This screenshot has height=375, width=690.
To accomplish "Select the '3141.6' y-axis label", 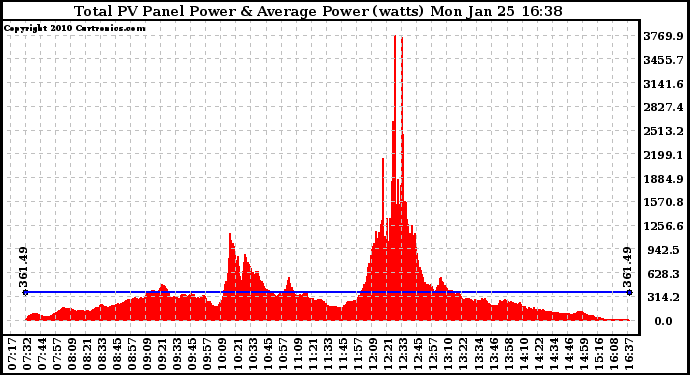I will coord(663,84).
